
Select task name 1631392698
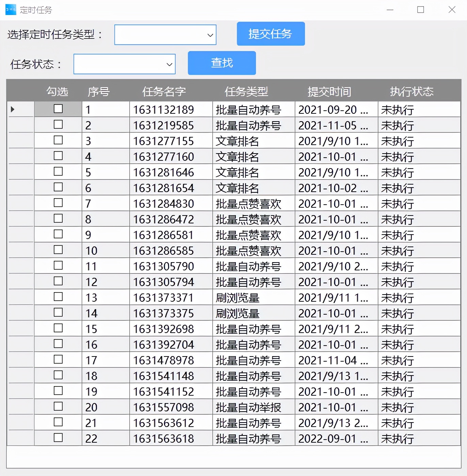pos(171,329)
